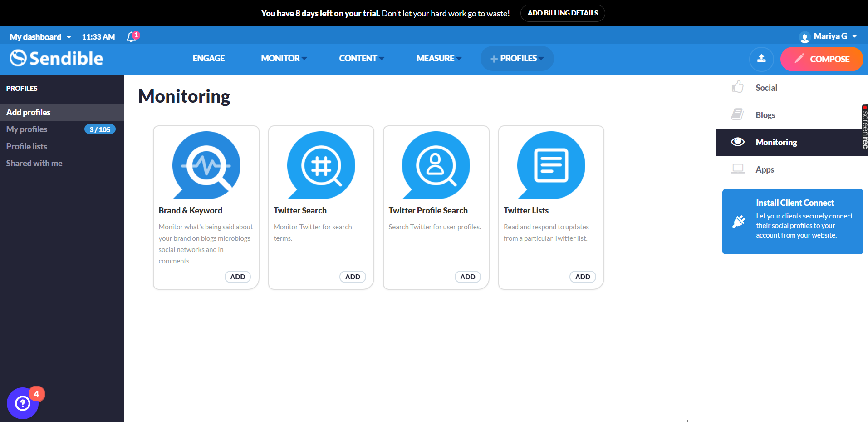The height and width of the screenshot is (422, 868).
Task: Click the 3/105 profiles count badge
Action: [100, 129]
